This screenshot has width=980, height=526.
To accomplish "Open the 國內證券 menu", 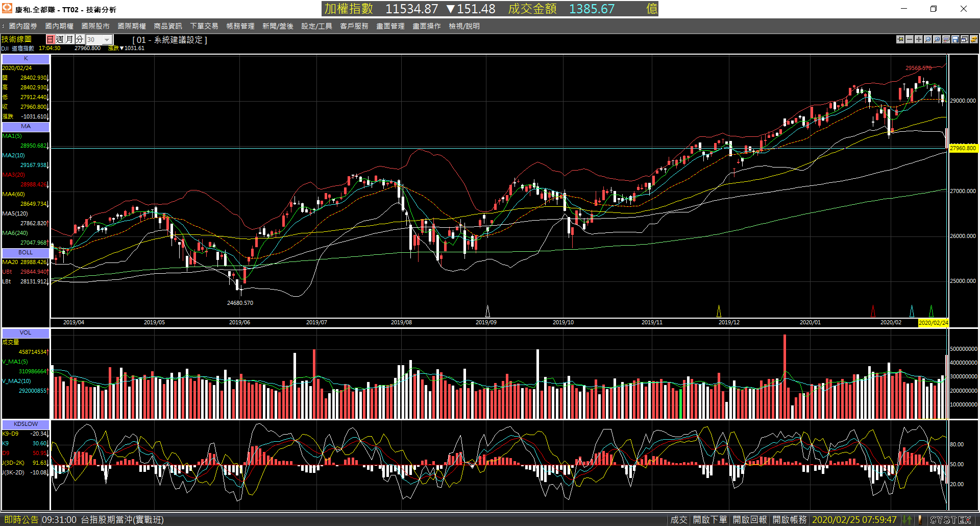I will click(x=23, y=26).
